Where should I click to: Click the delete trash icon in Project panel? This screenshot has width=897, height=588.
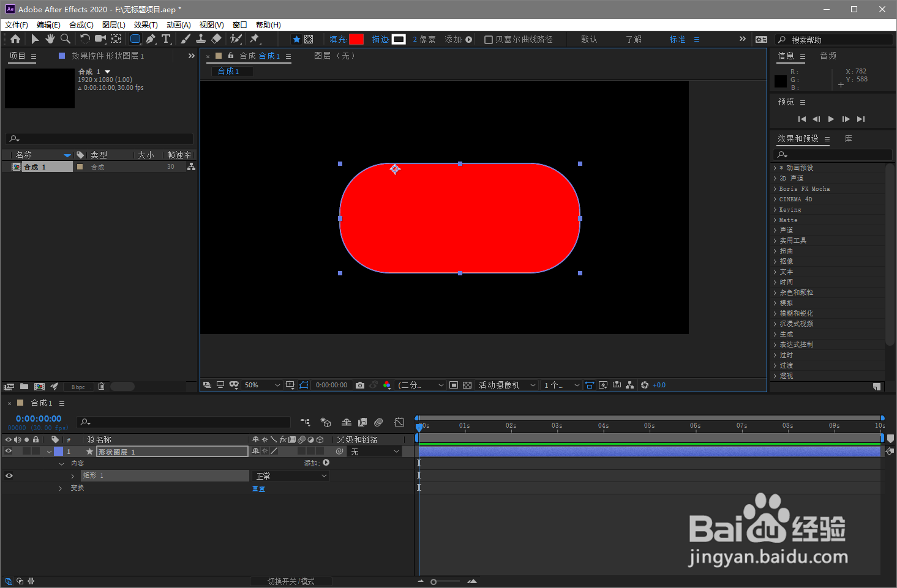click(102, 387)
